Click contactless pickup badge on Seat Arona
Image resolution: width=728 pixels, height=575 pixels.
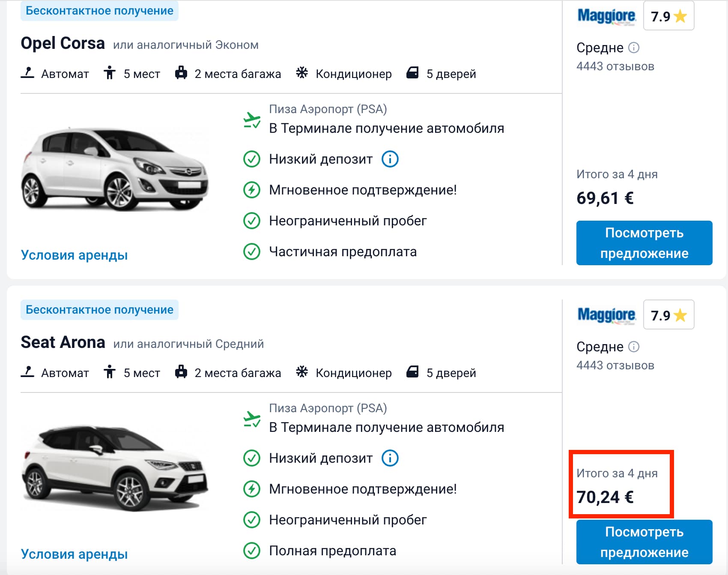[x=99, y=310]
